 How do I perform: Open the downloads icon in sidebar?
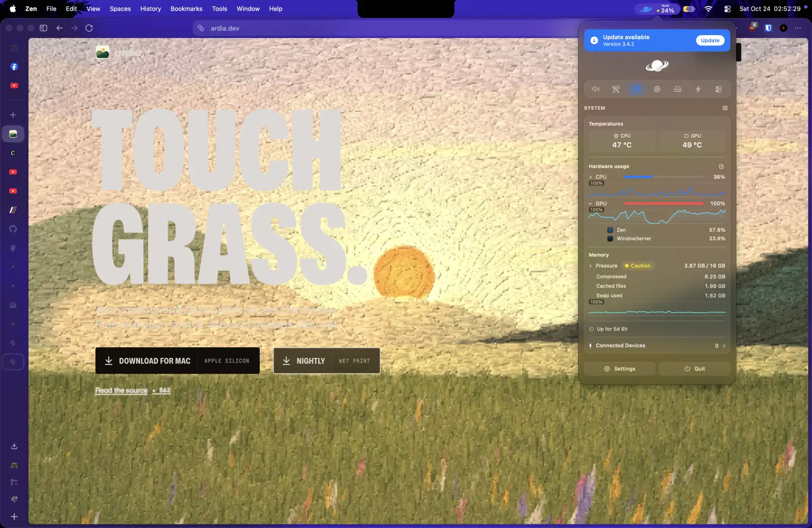(14, 446)
